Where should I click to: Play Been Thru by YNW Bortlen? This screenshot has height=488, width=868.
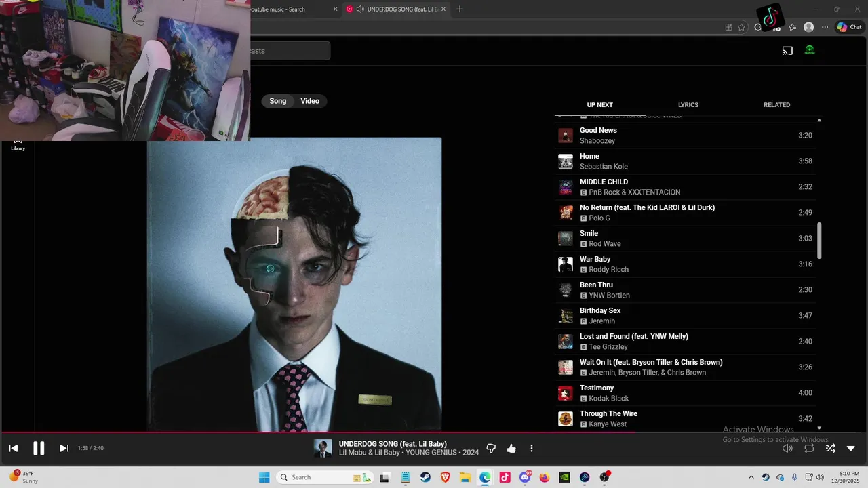pos(685,290)
